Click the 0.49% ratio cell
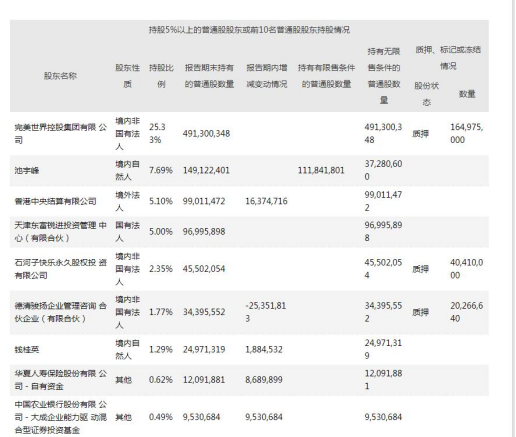 161,417
